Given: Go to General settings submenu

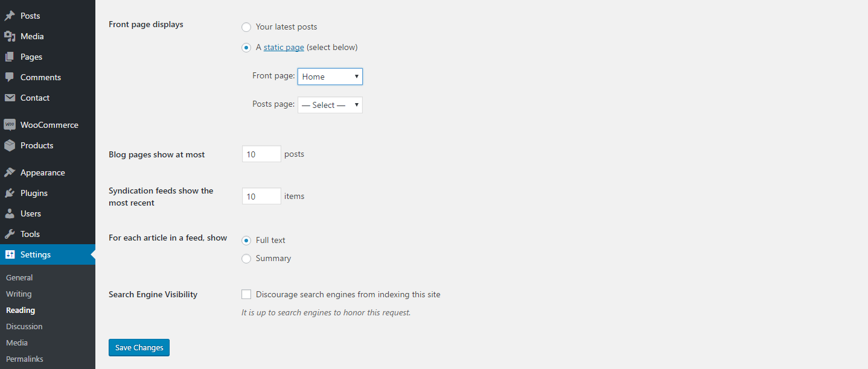Looking at the screenshot, I should [x=19, y=277].
